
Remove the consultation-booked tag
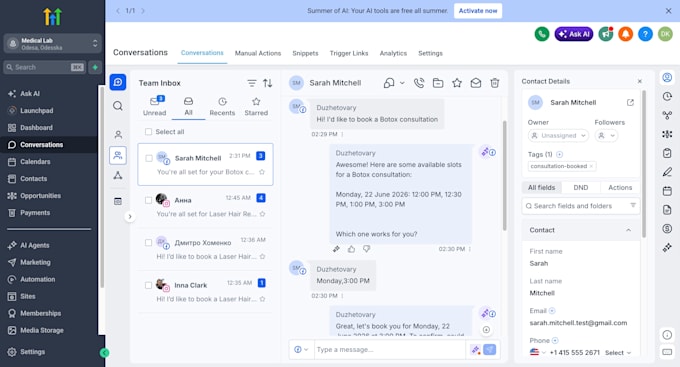(591, 166)
